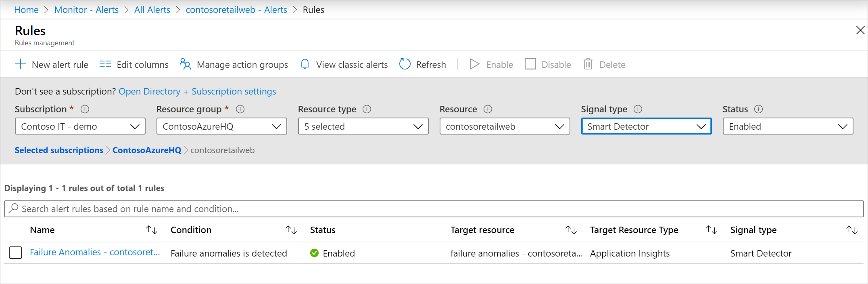Screen dimensions: 868x284
Task: Click the Enable play button in toolbar
Action: [475, 64]
